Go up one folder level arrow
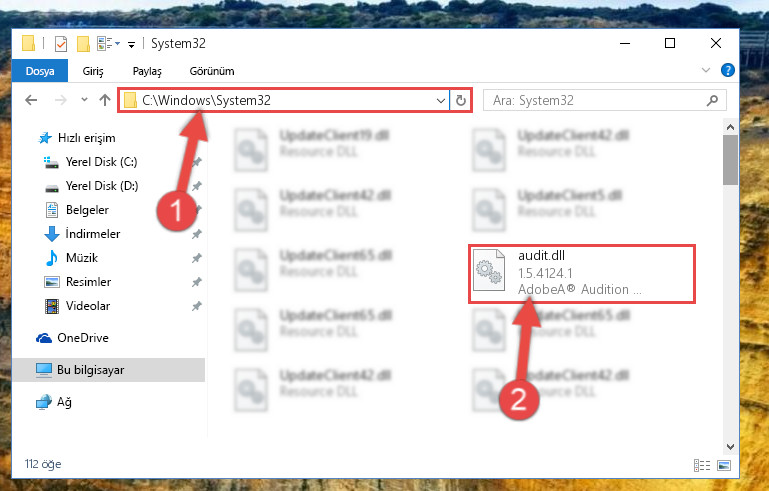 104,100
